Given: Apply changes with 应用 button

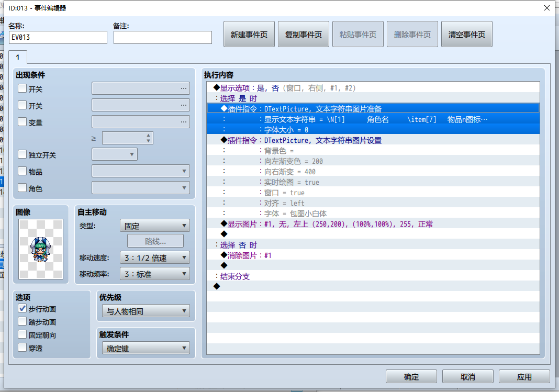Looking at the screenshot, I should pos(524,376).
